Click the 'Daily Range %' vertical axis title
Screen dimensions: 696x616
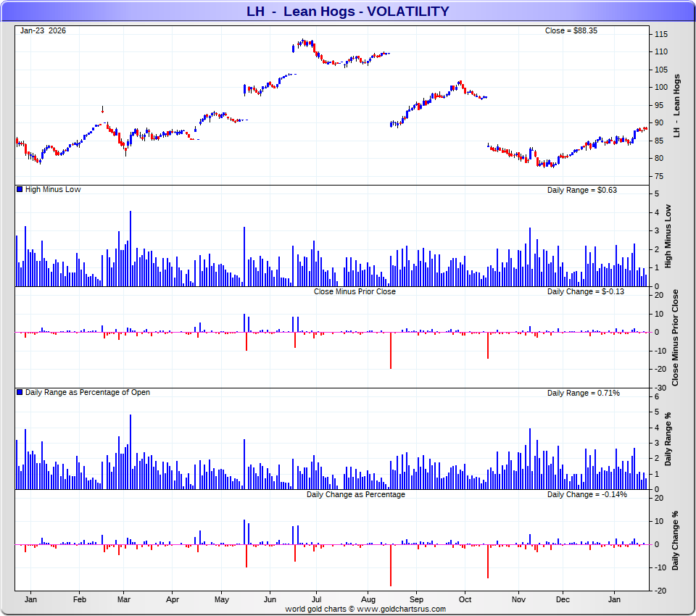(x=668, y=439)
